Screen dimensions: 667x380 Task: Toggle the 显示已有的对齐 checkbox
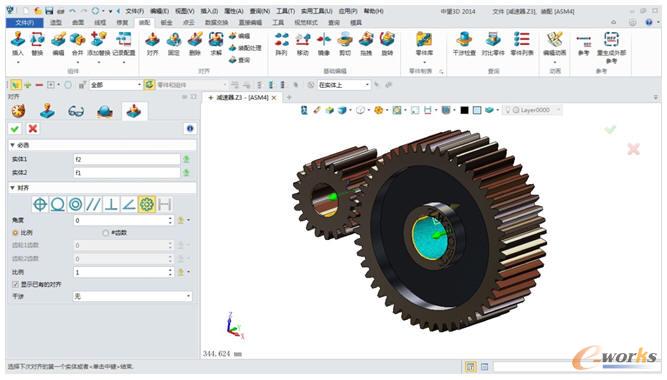coord(15,284)
